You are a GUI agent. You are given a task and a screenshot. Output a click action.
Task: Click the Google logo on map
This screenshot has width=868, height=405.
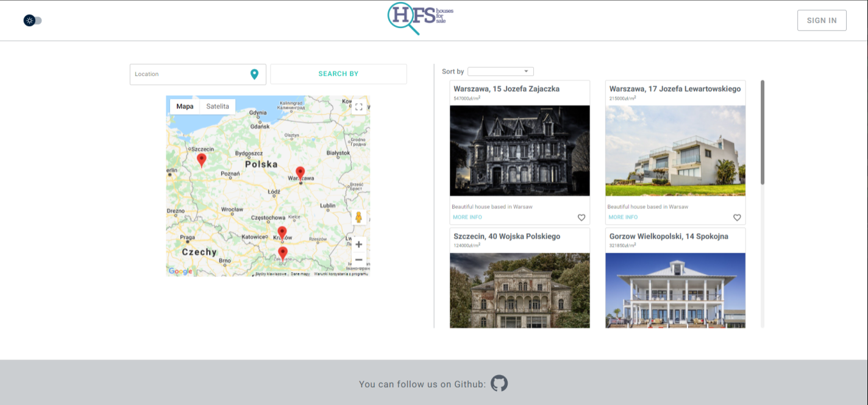[180, 272]
